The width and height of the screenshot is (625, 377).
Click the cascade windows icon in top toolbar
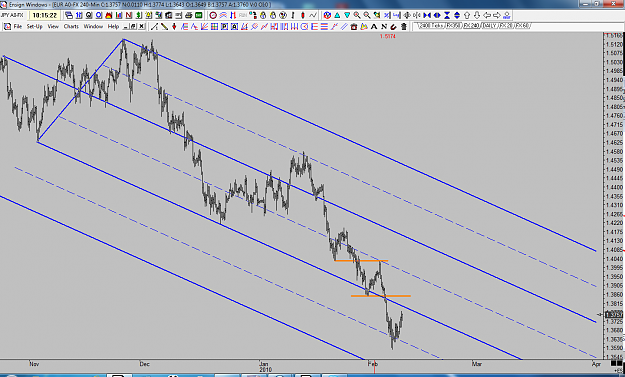(69, 15)
